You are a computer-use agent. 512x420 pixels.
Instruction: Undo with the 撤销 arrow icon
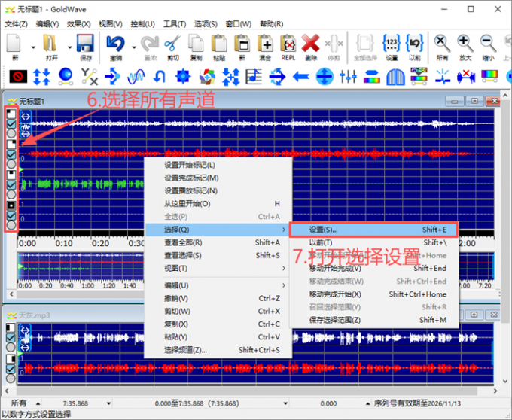[116, 44]
